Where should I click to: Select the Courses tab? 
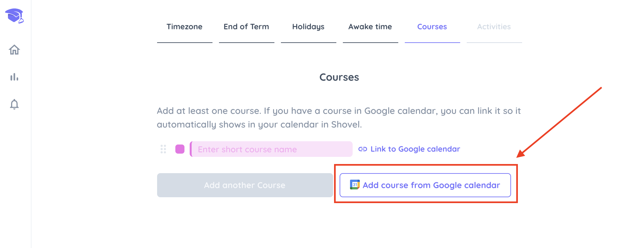432,27
